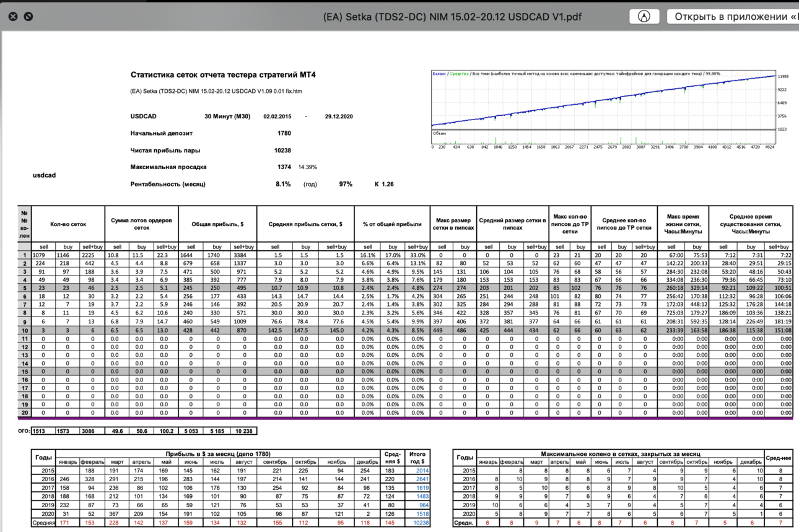Click the max lifetime cell '67:00'

coord(671,255)
